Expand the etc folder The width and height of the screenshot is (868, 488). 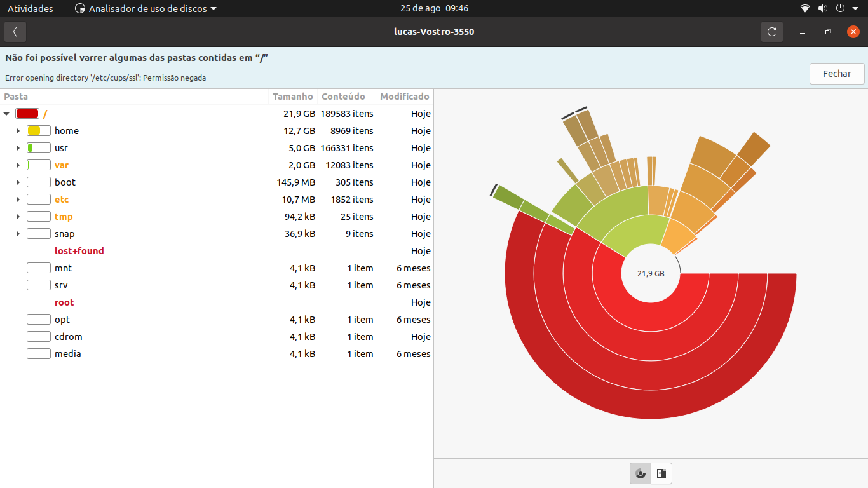pyautogui.click(x=18, y=200)
